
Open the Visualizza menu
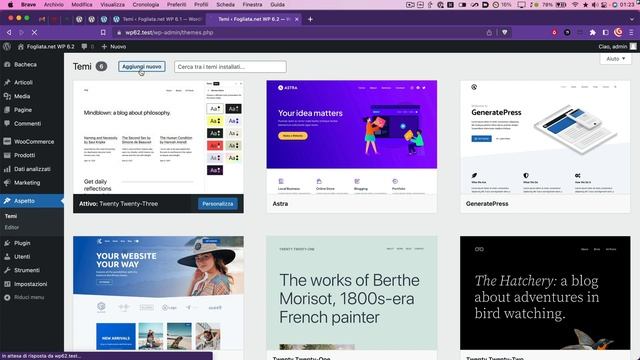point(112,4)
